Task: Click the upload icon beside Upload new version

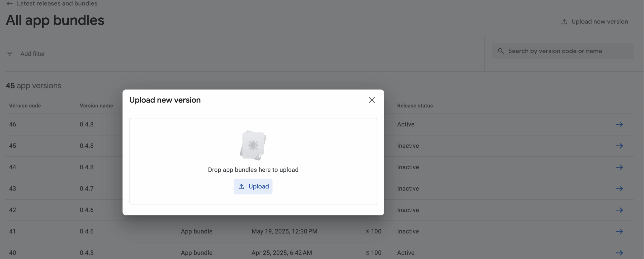Action: 564,21
